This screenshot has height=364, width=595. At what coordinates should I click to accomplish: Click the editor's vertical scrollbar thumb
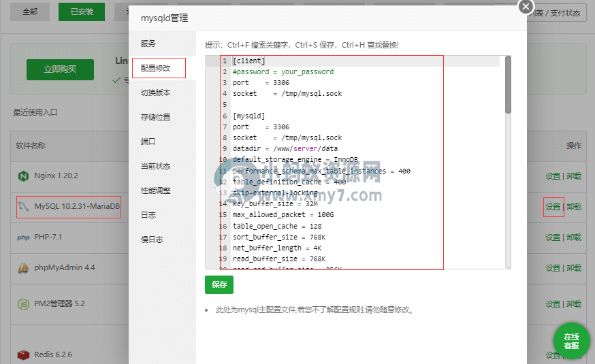(508, 85)
